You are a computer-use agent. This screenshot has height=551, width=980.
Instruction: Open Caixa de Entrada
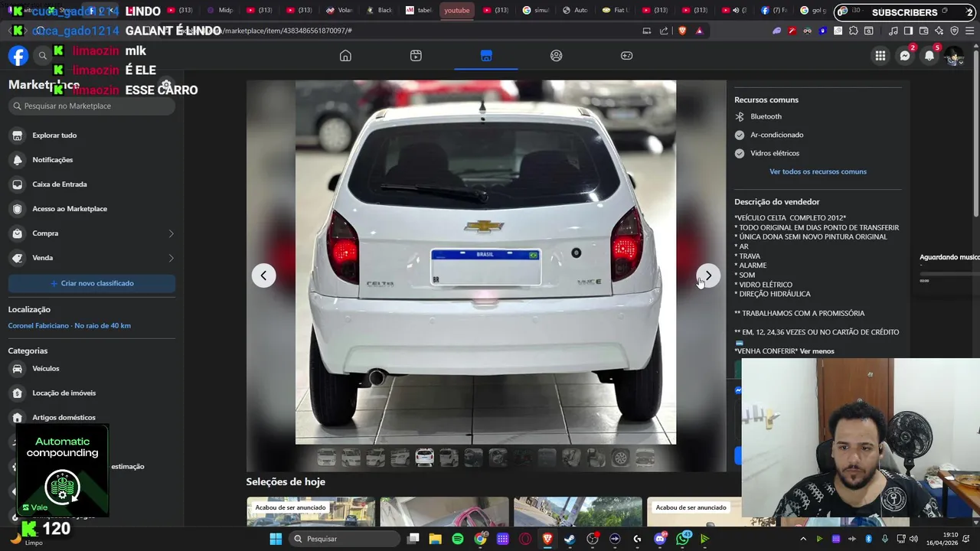click(92, 184)
